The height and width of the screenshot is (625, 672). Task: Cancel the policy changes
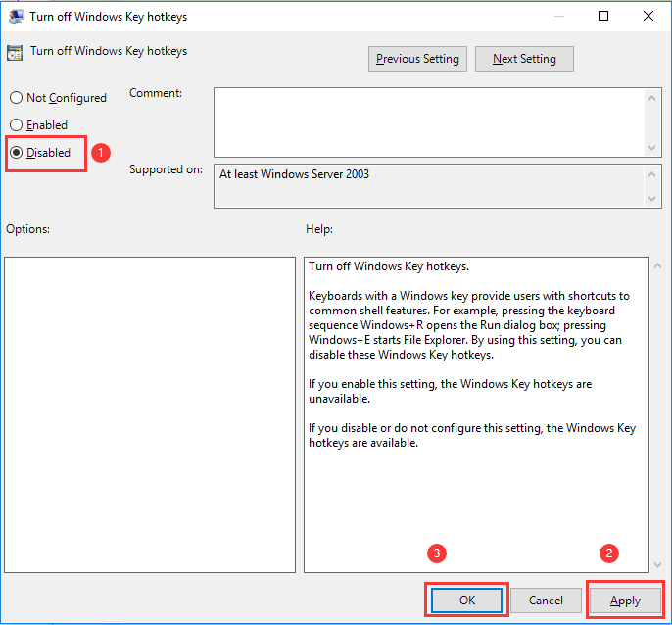[546, 601]
